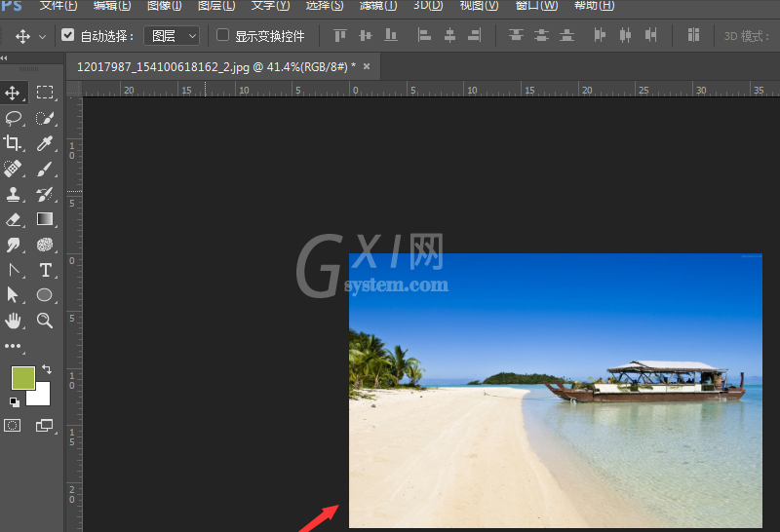
Task: Align bottom edges of layers
Action: point(391,35)
